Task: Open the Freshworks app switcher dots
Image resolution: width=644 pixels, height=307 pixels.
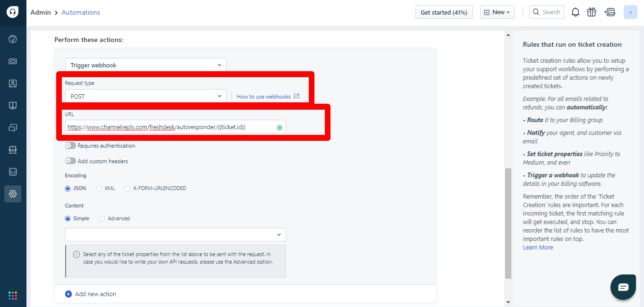Action: (x=13, y=296)
